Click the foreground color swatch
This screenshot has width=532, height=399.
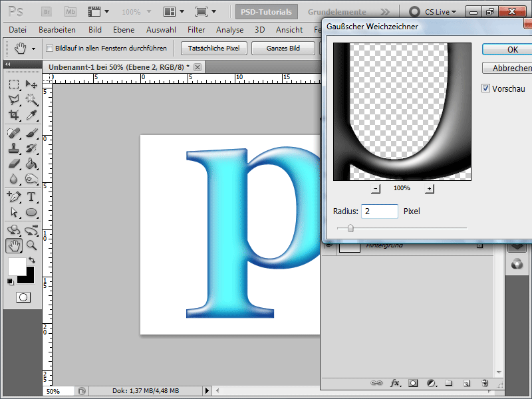[x=17, y=267]
